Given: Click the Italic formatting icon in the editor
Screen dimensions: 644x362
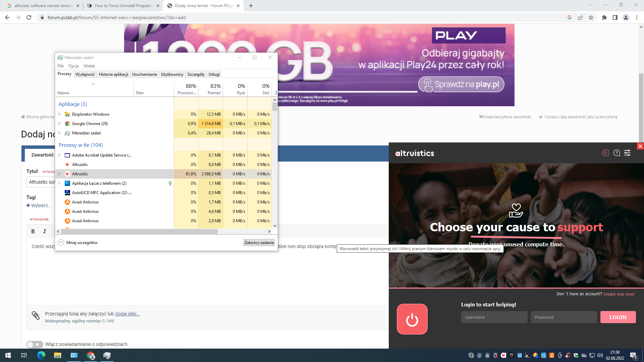Looking at the screenshot, I should tap(44, 231).
